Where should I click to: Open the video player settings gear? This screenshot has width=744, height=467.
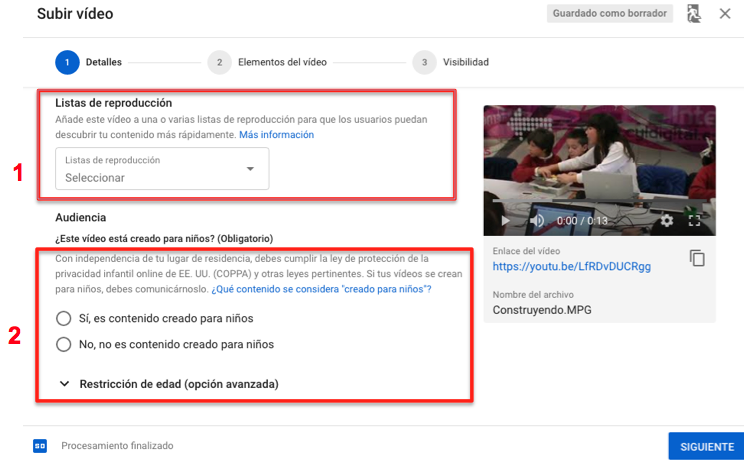click(667, 221)
